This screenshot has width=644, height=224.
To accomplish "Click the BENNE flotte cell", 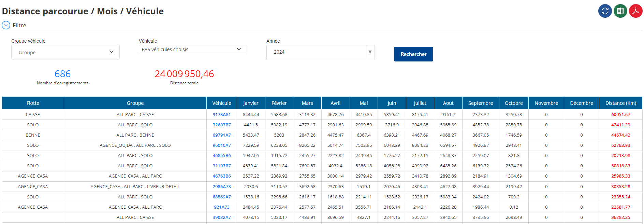I will [33, 135].
